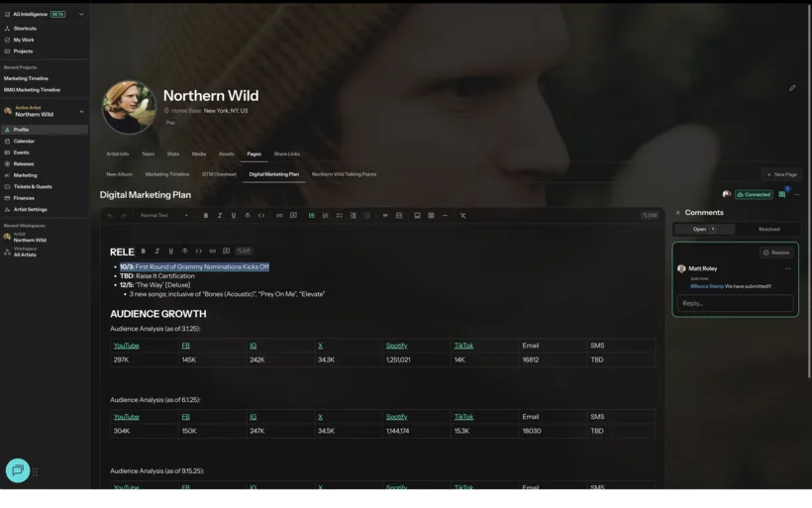Viewport: 812px width, 508px height.
Task: Bold the selection using floating toolbar
Action: pos(144,252)
